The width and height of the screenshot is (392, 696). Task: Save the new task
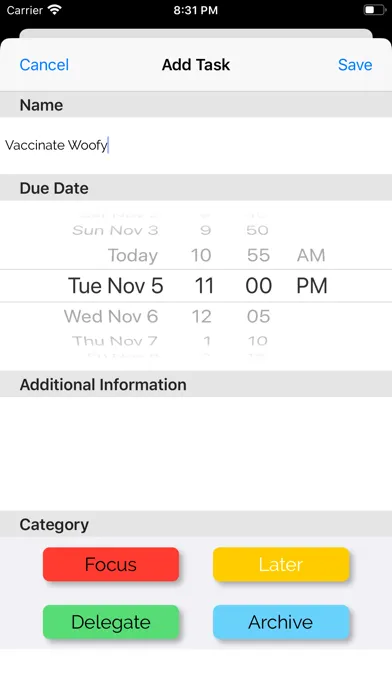coord(355,65)
